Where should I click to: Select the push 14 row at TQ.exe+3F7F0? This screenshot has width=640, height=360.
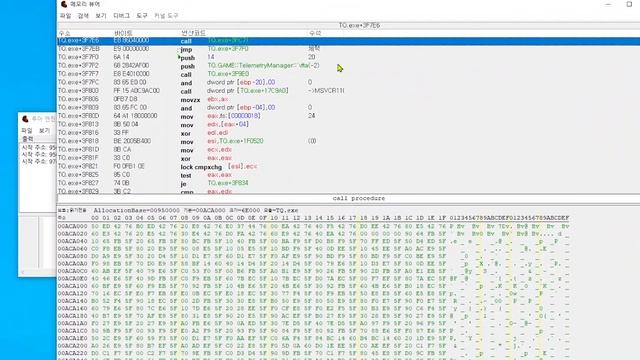tap(348, 57)
